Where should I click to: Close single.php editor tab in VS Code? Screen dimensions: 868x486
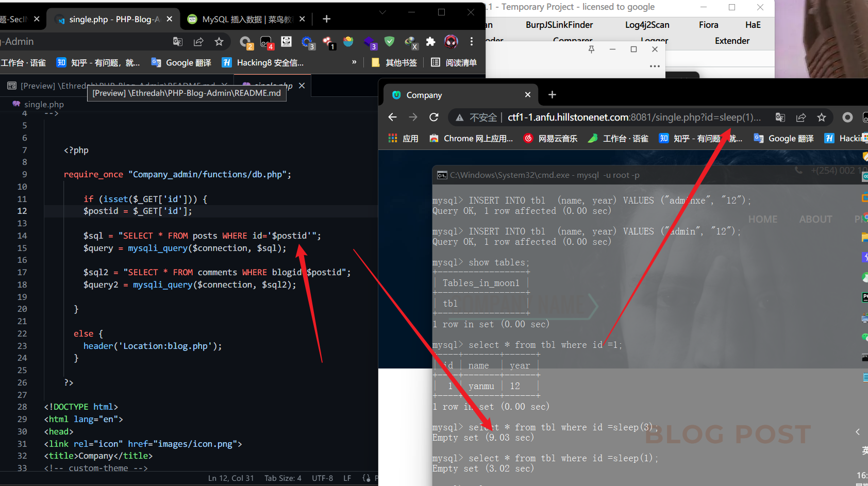click(302, 86)
